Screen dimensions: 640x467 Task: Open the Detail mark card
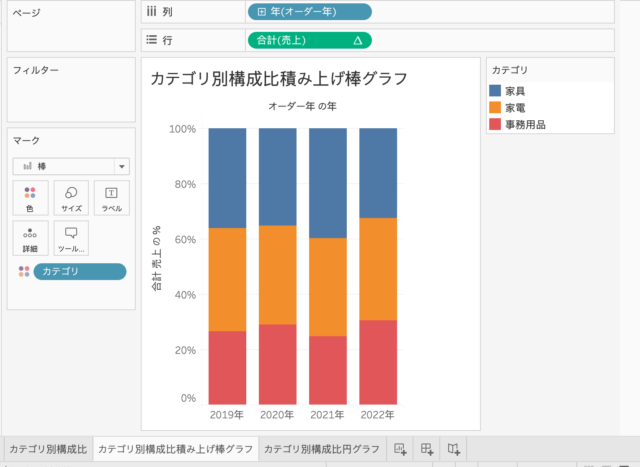(x=30, y=238)
